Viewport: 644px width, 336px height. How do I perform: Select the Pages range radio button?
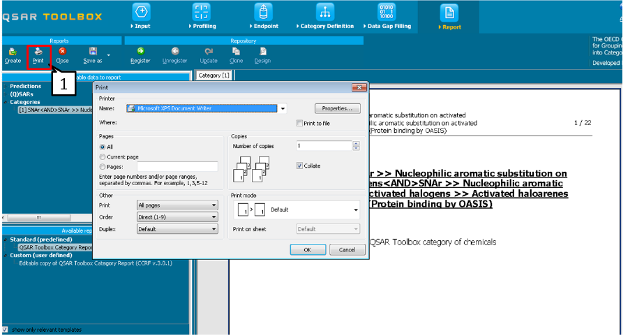[x=103, y=166]
